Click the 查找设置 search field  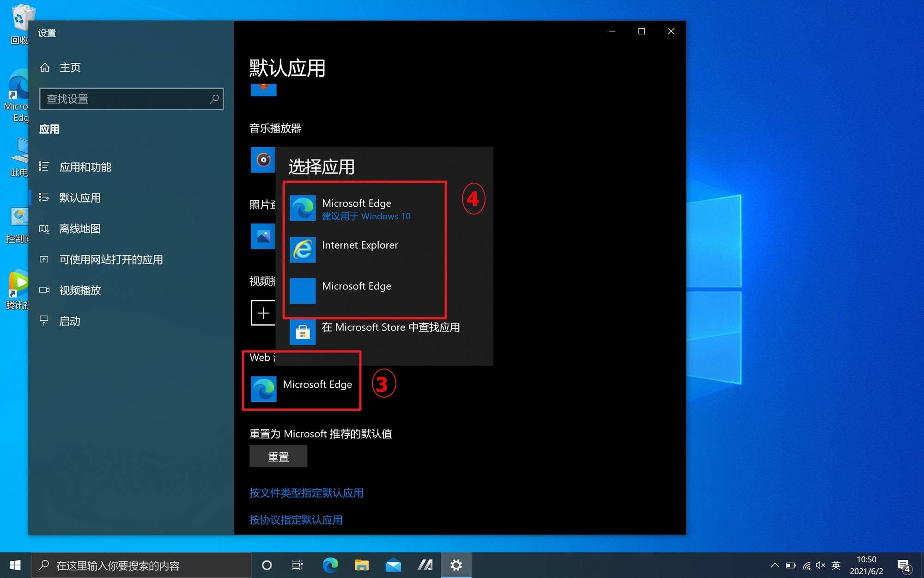pyautogui.click(x=131, y=99)
